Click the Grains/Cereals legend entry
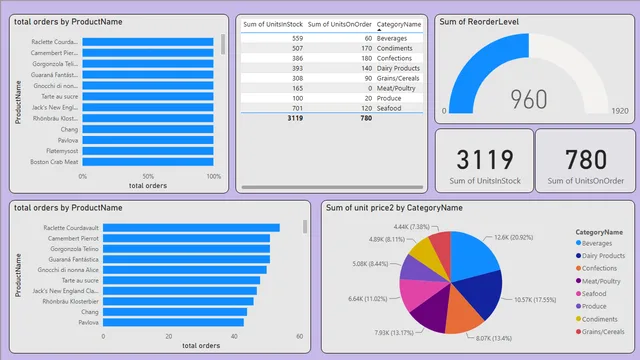Image resolution: width=640 pixels, height=360 pixels. point(600,331)
